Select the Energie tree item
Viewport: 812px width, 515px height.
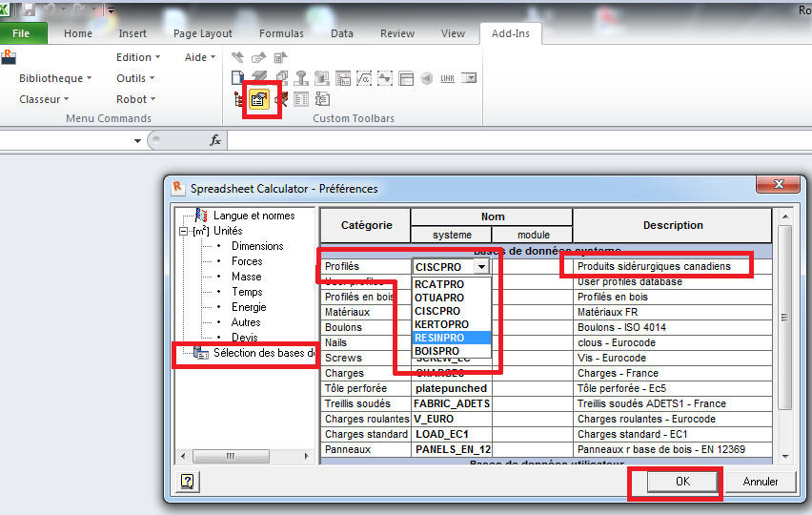point(249,307)
